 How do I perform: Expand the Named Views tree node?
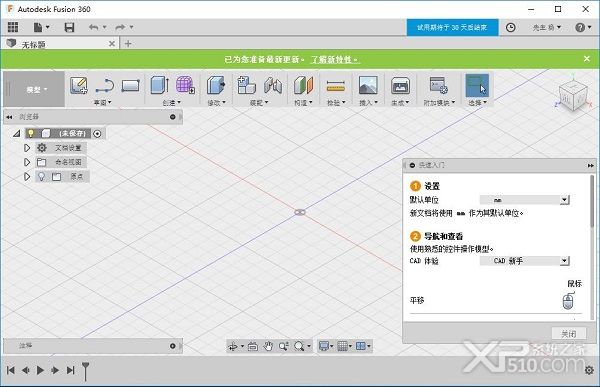point(27,162)
